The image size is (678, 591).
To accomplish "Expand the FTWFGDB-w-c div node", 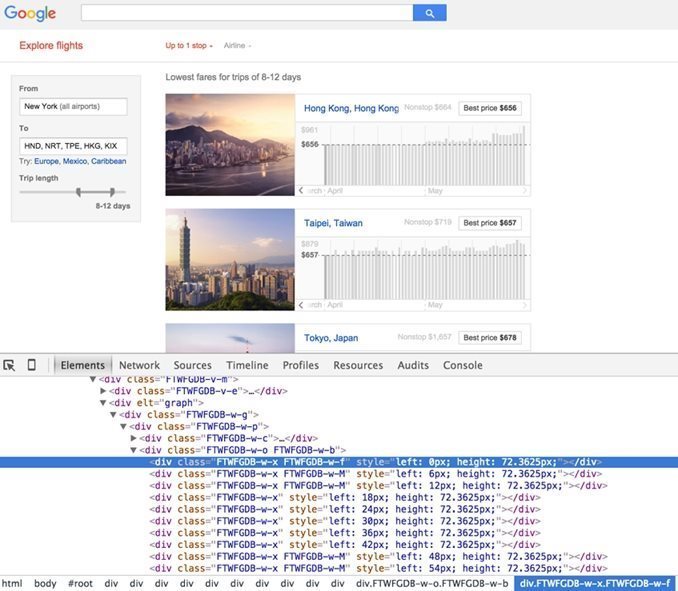I will click(135, 438).
